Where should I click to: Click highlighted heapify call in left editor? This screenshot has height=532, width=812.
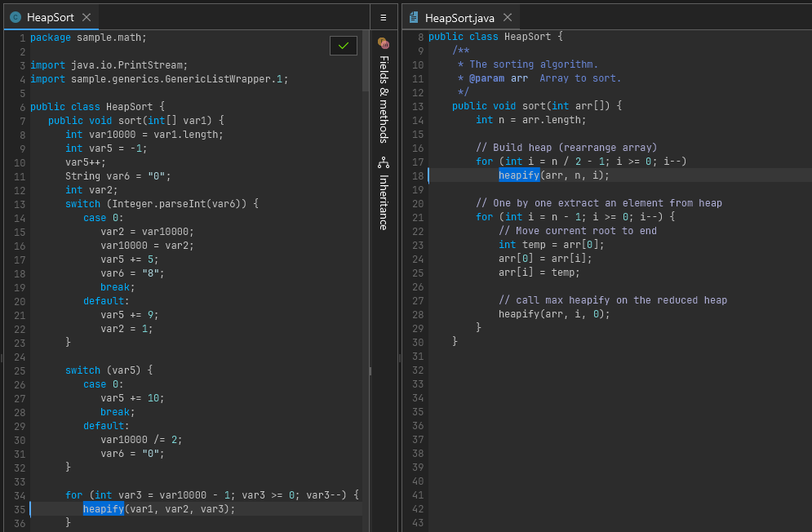(103, 508)
